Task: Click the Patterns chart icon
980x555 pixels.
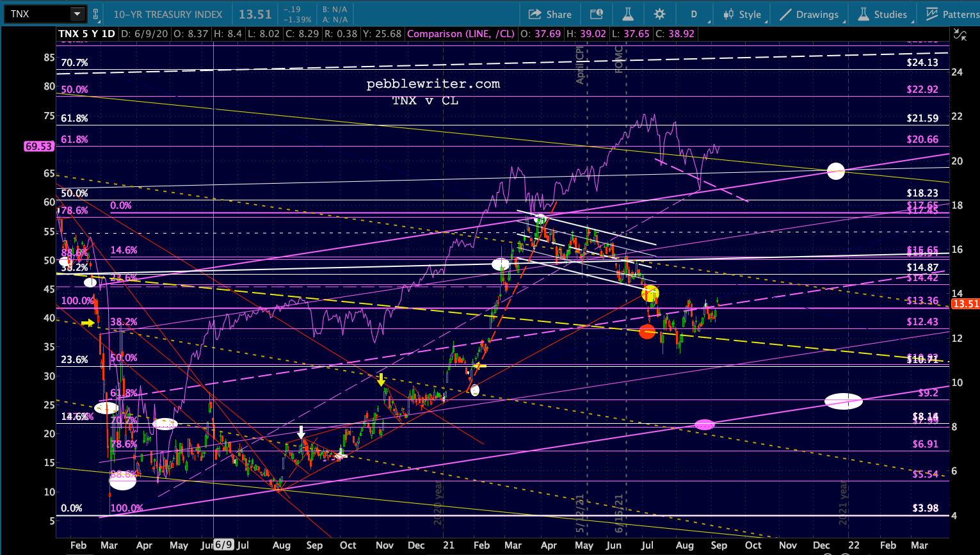Action: pyautogui.click(x=931, y=14)
